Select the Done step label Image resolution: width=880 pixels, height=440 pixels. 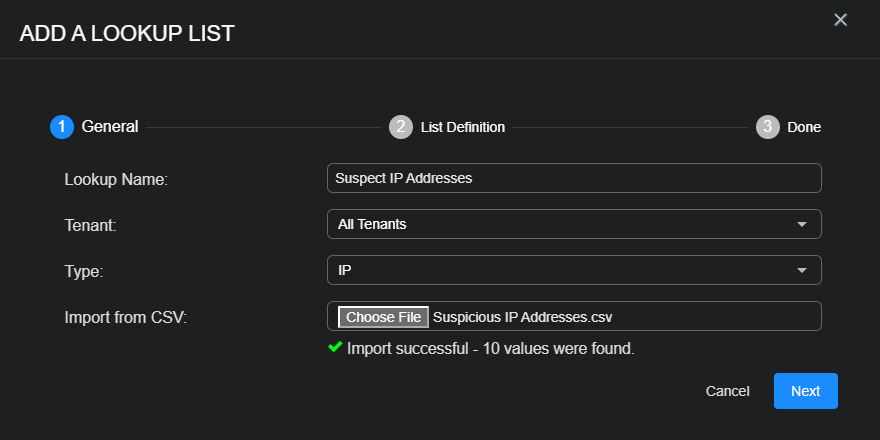pyautogui.click(x=804, y=127)
